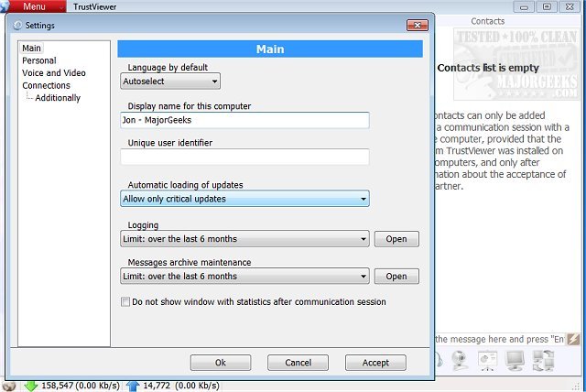Close the Settings dialog with red X
The image size is (586, 392).
418,25
